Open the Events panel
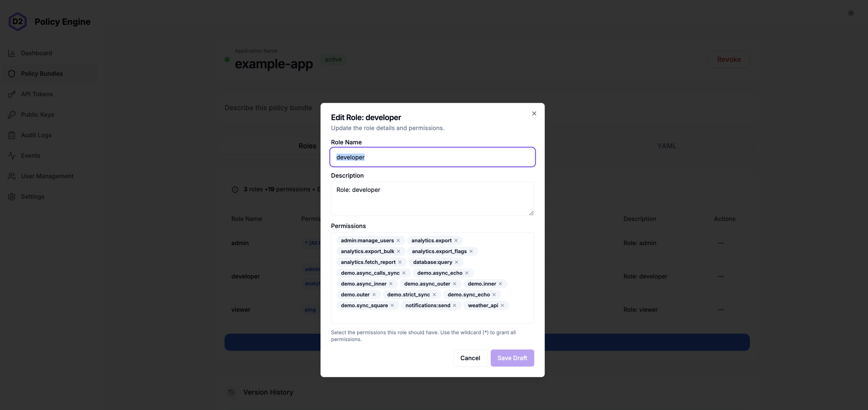This screenshot has width=868, height=410. click(x=31, y=155)
